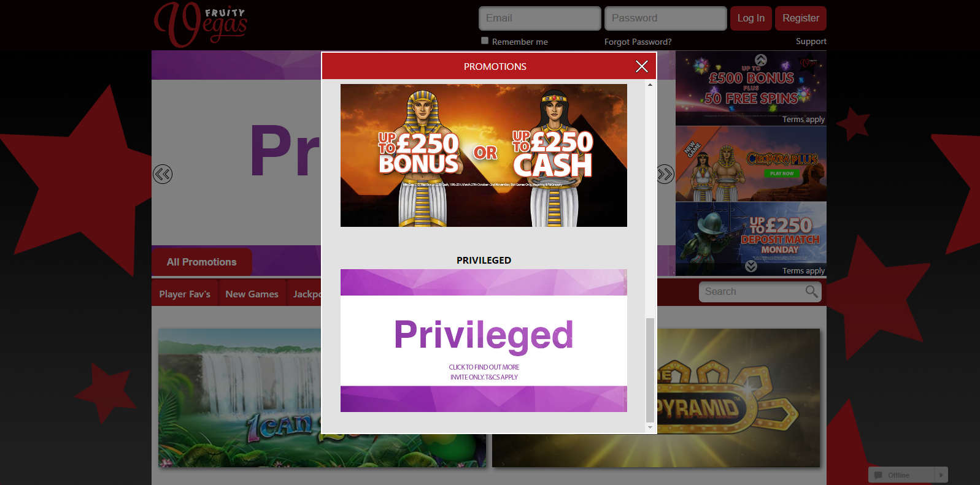Click the next banner double-arrow icon
The height and width of the screenshot is (485, 980).
[x=665, y=174]
